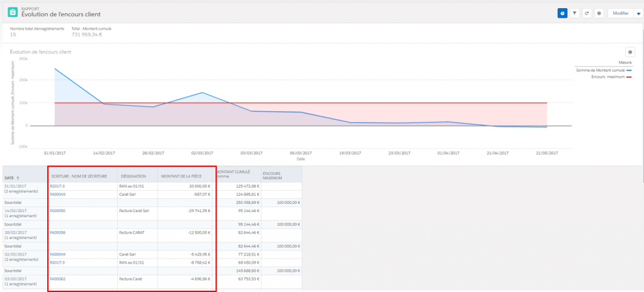Click the Montant de la pièce column header
Image resolution: width=644 pixels, height=292 pixels.
182,176
